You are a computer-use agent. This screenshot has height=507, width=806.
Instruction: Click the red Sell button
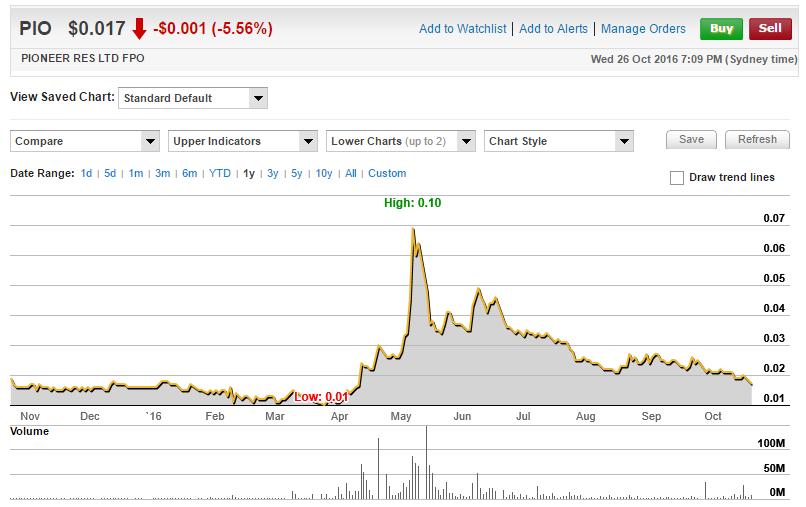(x=770, y=28)
